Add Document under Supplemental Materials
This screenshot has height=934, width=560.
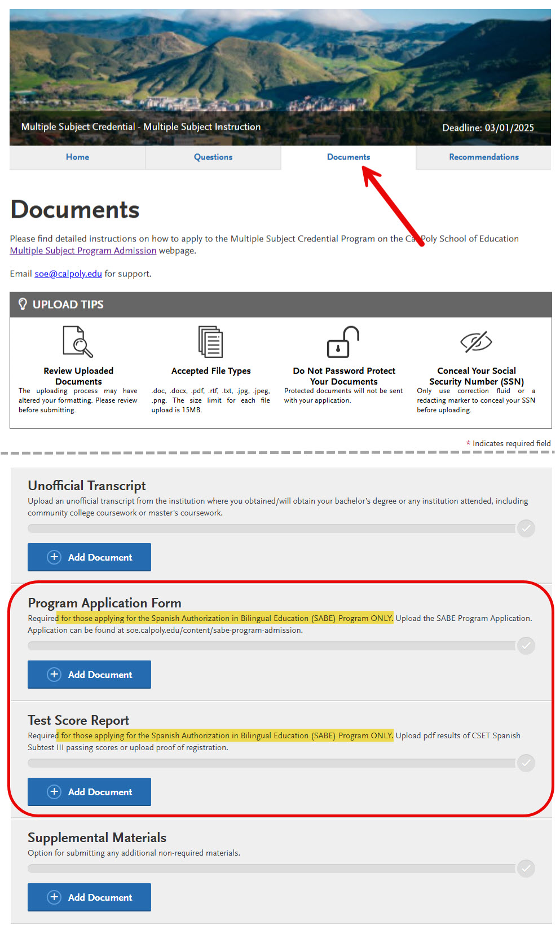(x=89, y=897)
